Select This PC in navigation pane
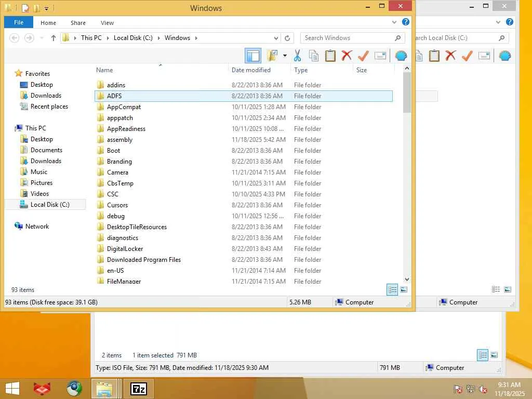The image size is (532, 399). 35,128
